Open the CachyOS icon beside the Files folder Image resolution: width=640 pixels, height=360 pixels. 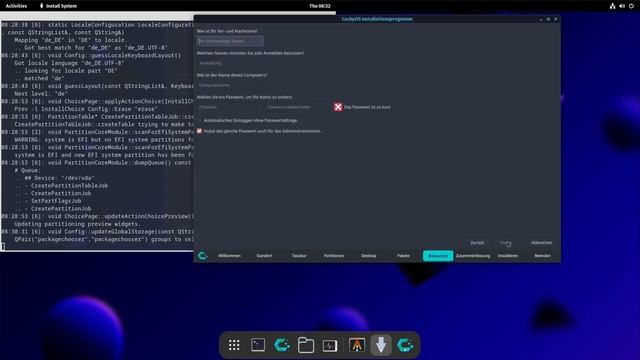[282, 345]
